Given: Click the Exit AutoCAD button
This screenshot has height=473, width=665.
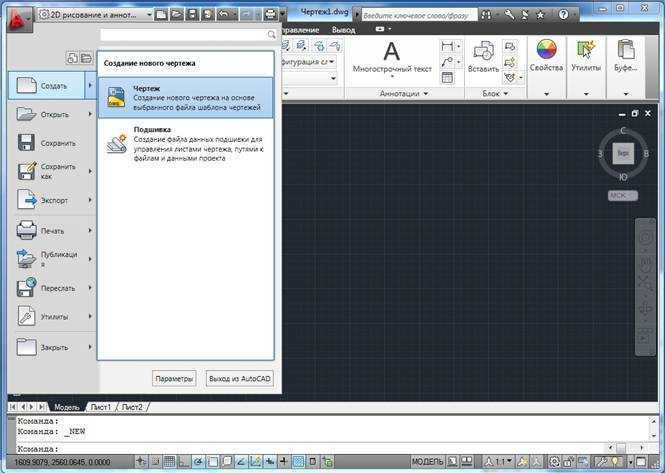Looking at the screenshot, I should 240,379.
